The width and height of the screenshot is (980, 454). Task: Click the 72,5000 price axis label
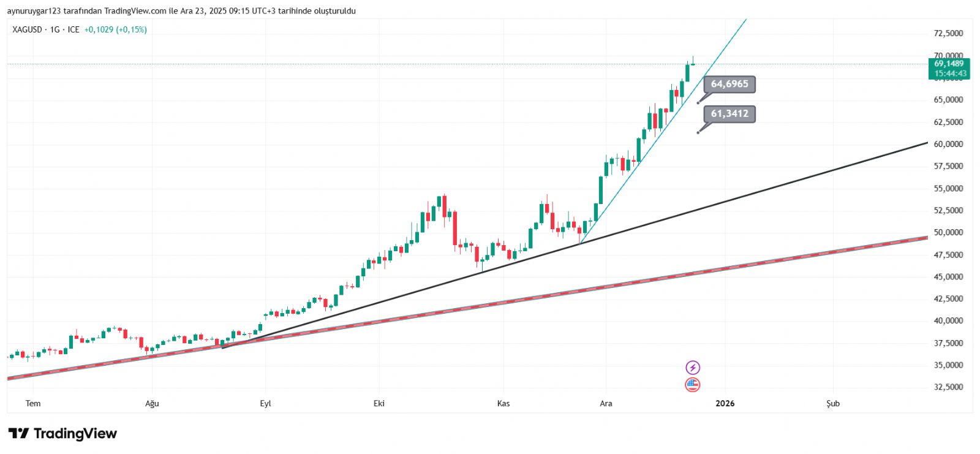click(x=948, y=33)
